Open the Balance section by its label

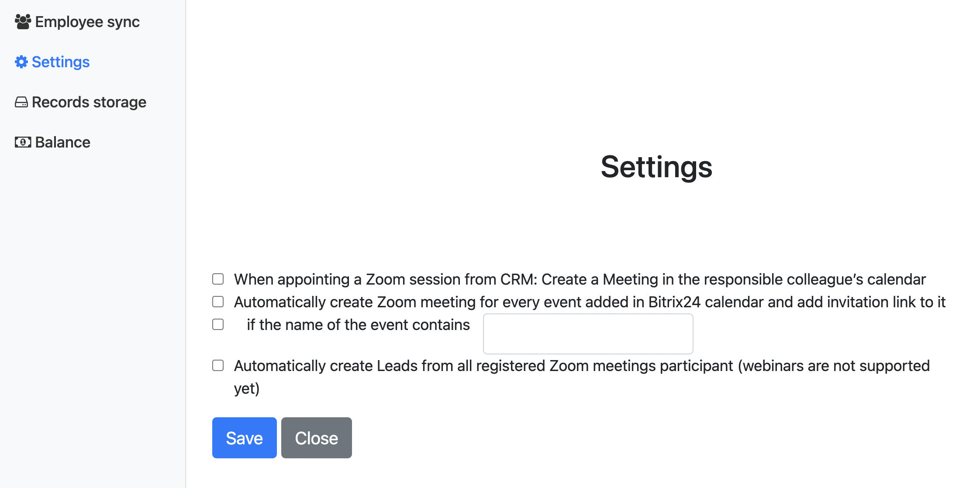pyautogui.click(x=62, y=142)
